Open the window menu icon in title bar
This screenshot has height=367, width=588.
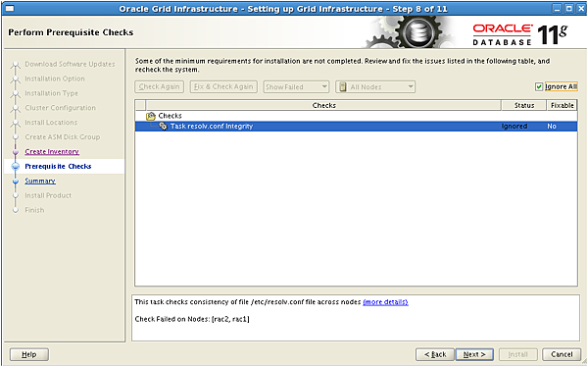[10, 8]
